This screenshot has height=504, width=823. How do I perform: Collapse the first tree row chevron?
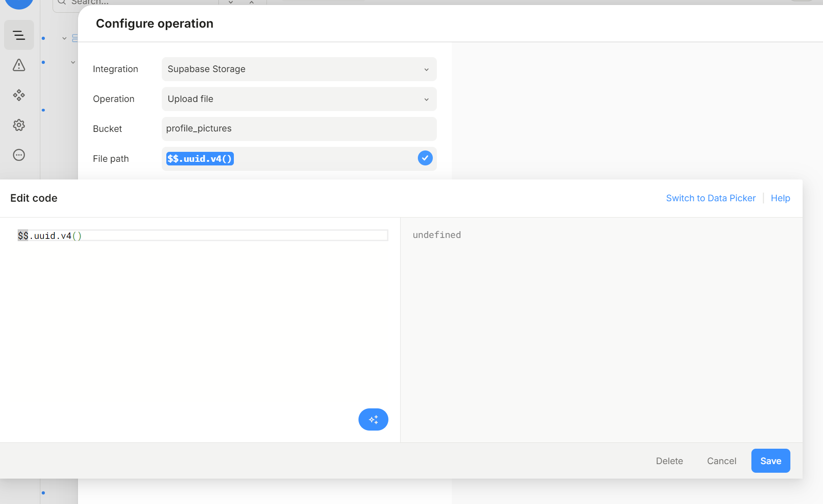64,39
